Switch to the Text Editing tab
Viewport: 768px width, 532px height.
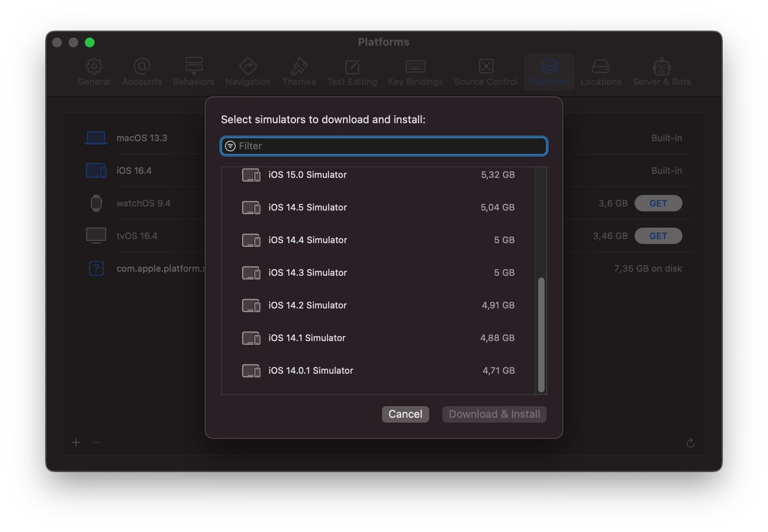pyautogui.click(x=352, y=70)
